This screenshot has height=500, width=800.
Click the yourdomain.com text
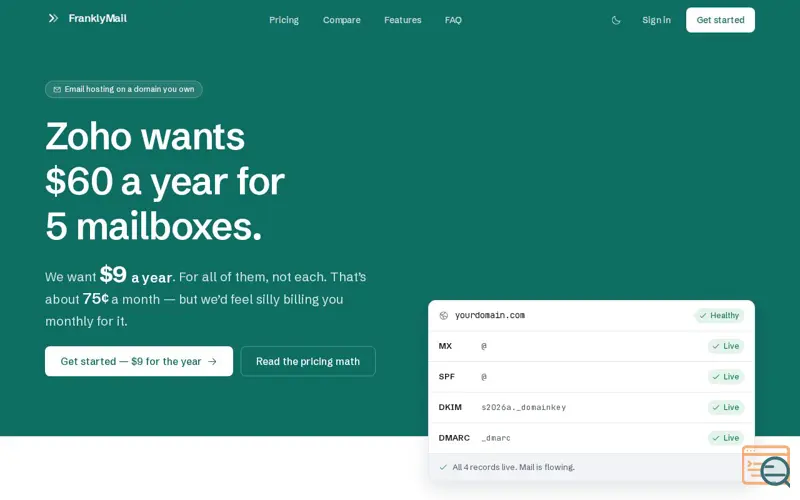point(490,315)
